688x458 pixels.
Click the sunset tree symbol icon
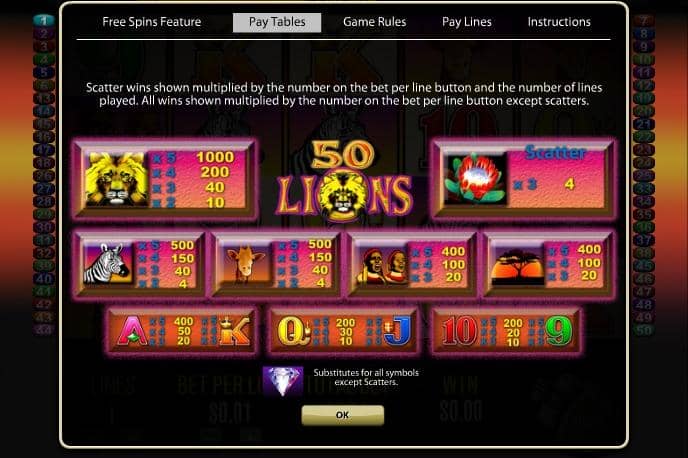[x=518, y=266]
